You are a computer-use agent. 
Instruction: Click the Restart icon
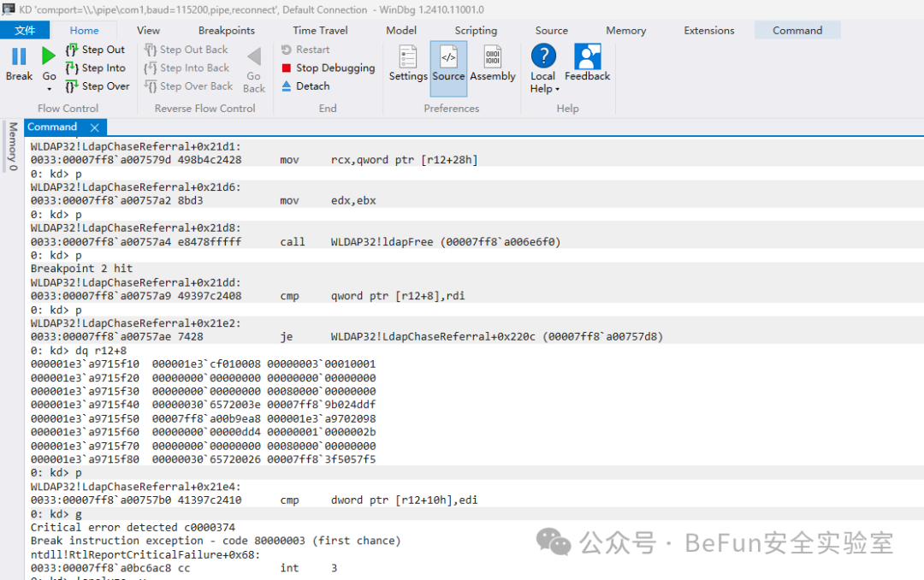click(x=287, y=50)
